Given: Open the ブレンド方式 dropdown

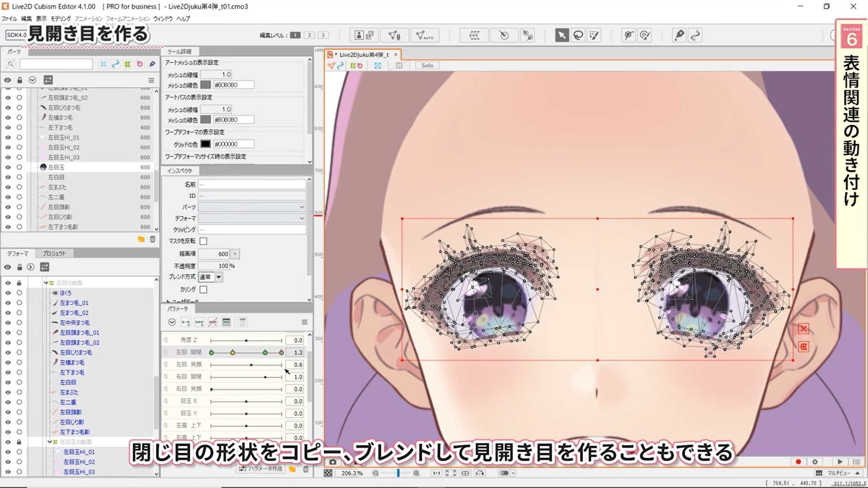Looking at the screenshot, I should pos(218,277).
